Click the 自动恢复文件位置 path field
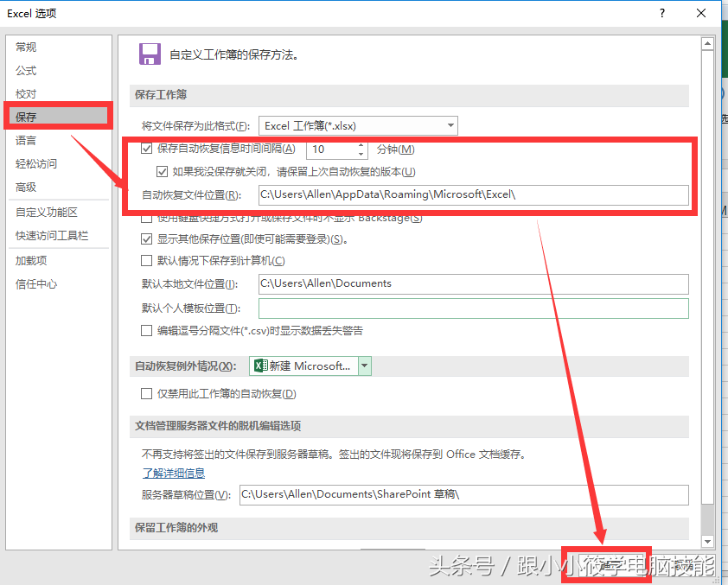This screenshot has height=585, width=728. pos(474,194)
